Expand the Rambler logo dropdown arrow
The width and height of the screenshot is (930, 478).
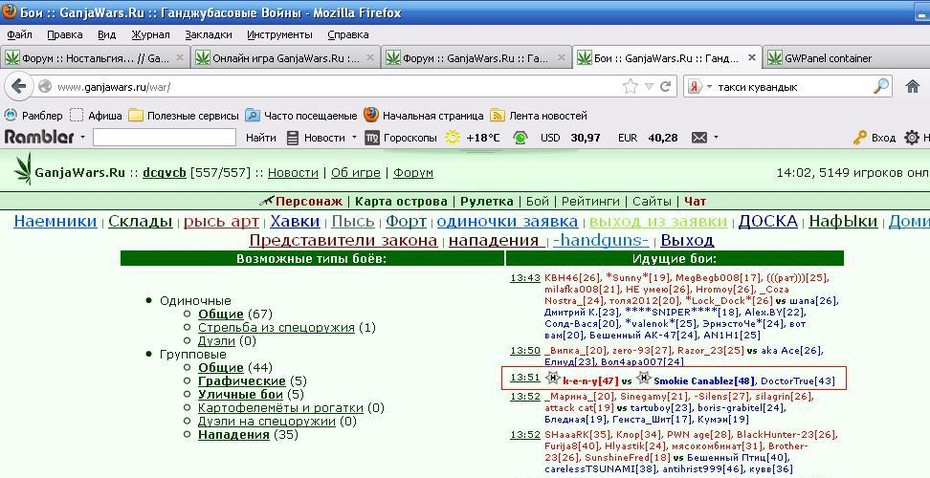[82, 138]
